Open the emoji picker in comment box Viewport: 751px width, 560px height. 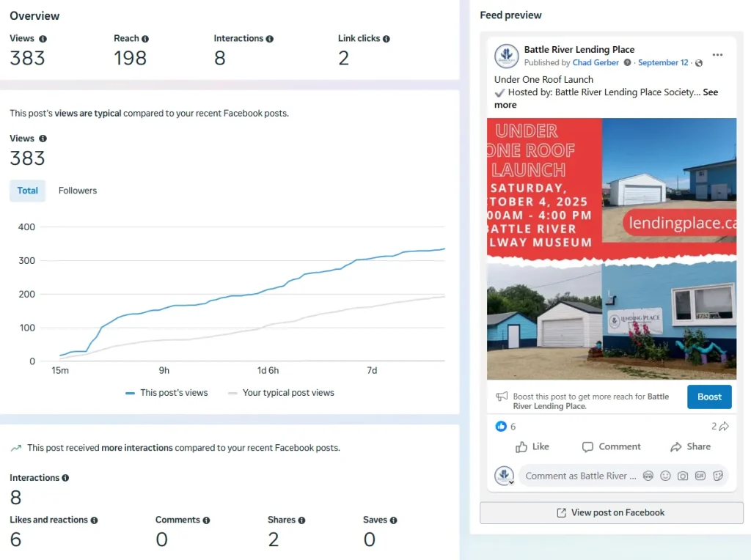665,476
